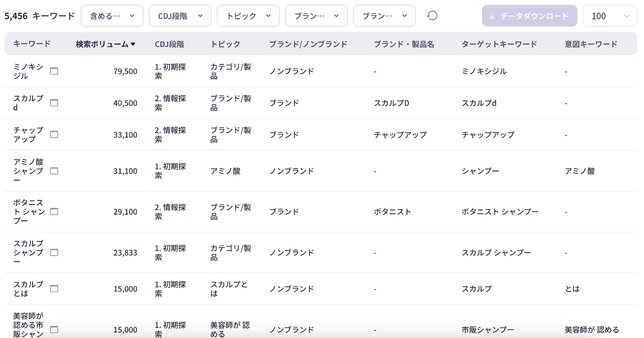Viewport: 644px width, 338px height.
Task: Click the ブランド/ノンブランド column header
Action: [x=308, y=44]
